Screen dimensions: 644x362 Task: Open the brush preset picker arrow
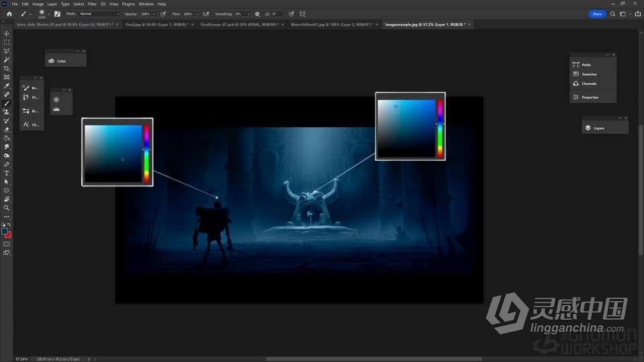tap(49, 14)
